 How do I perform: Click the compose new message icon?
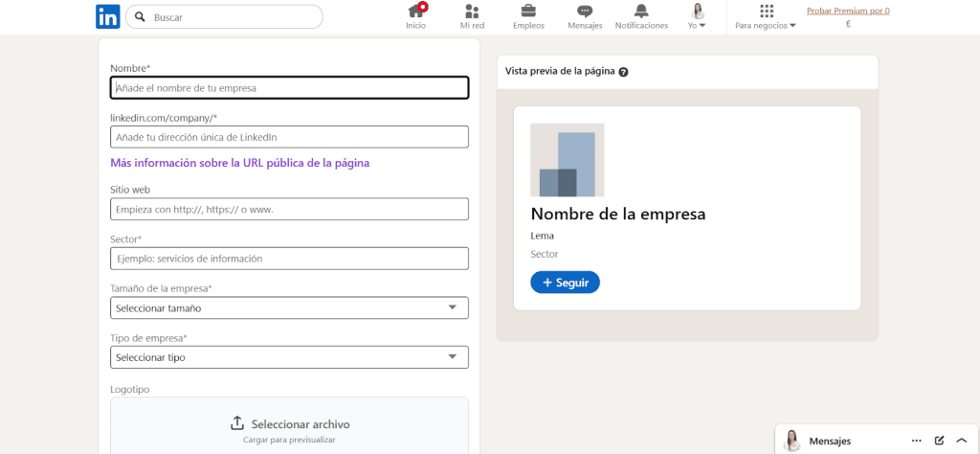click(x=939, y=441)
